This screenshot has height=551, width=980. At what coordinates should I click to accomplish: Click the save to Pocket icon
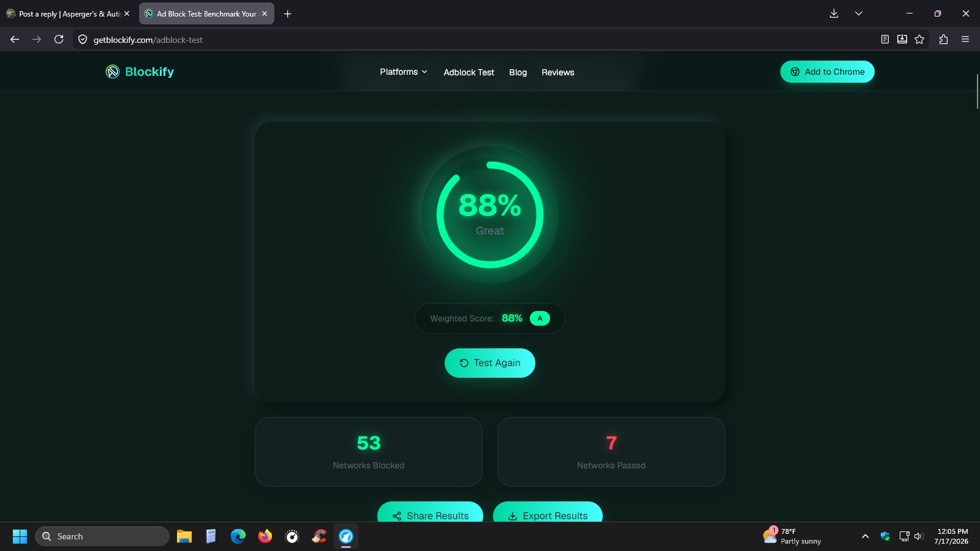coord(902,39)
